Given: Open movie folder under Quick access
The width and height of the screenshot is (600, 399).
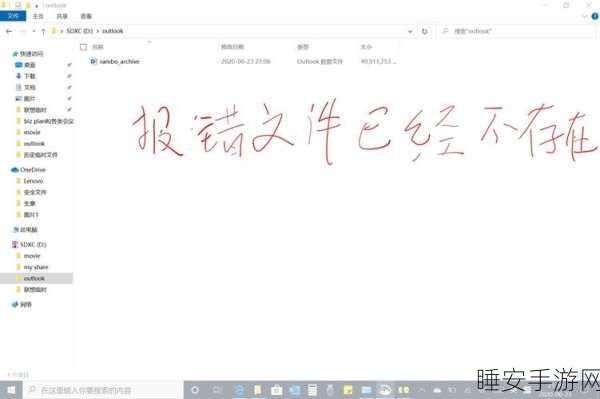Looking at the screenshot, I should pyautogui.click(x=32, y=132).
